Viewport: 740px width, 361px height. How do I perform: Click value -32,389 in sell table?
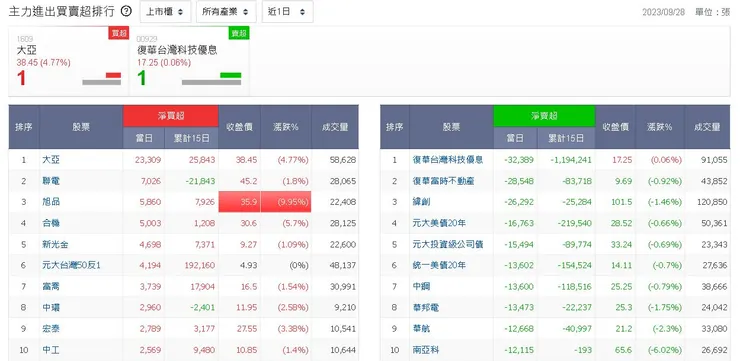coord(519,160)
